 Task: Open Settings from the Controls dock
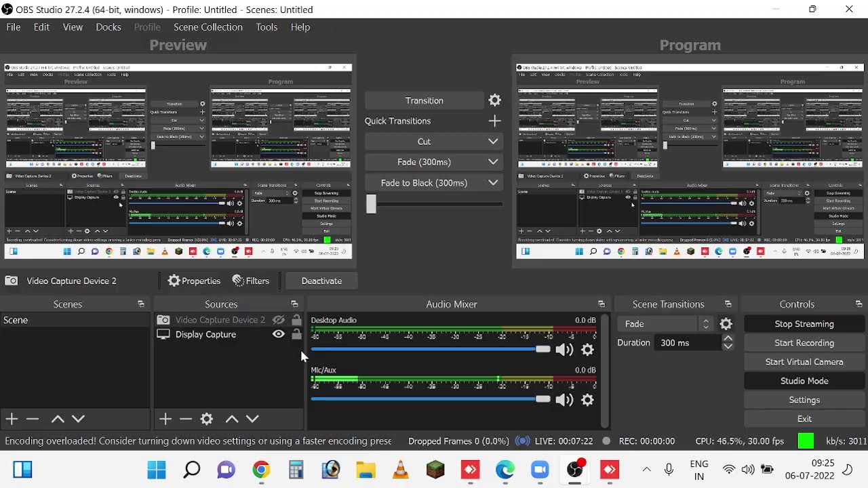coord(804,400)
